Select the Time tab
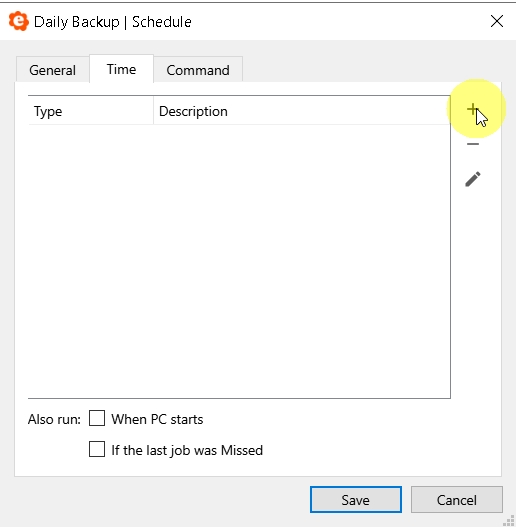 (x=121, y=69)
